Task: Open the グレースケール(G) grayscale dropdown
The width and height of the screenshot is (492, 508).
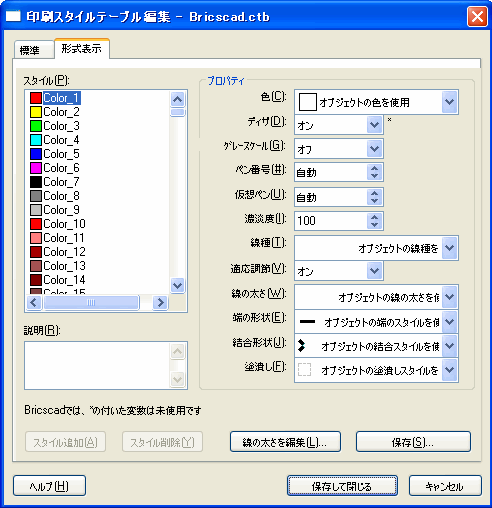Action: (x=375, y=149)
